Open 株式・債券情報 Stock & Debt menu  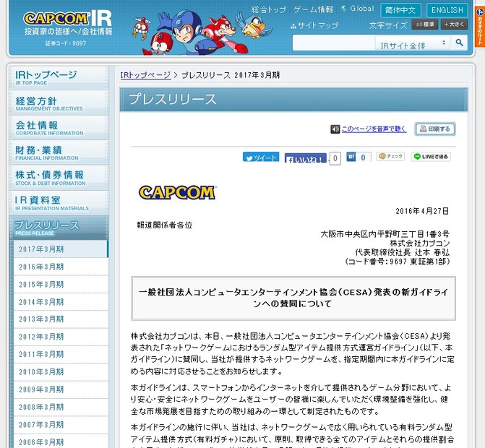[x=59, y=178]
